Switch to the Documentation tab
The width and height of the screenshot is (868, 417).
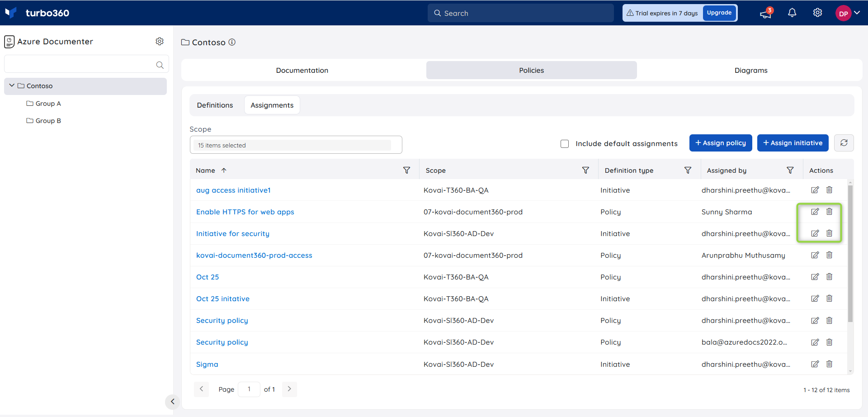tap(302, 70)
